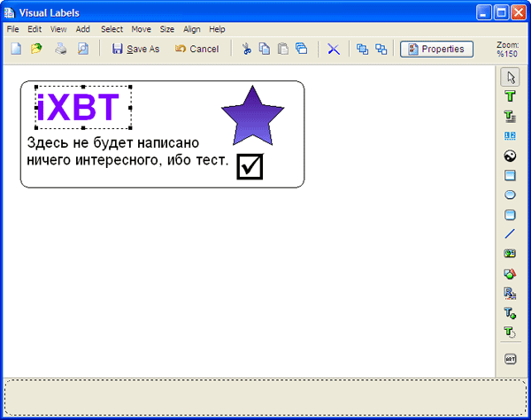This screenshot has width=531, height=420.
Task: Paste from the clipboard
Action: click(x=283, y=49)
